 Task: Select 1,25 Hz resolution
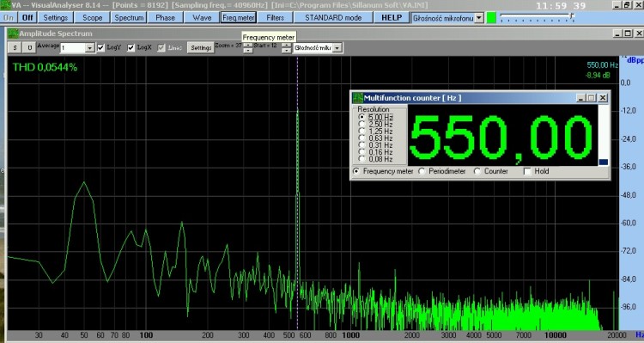361,132
